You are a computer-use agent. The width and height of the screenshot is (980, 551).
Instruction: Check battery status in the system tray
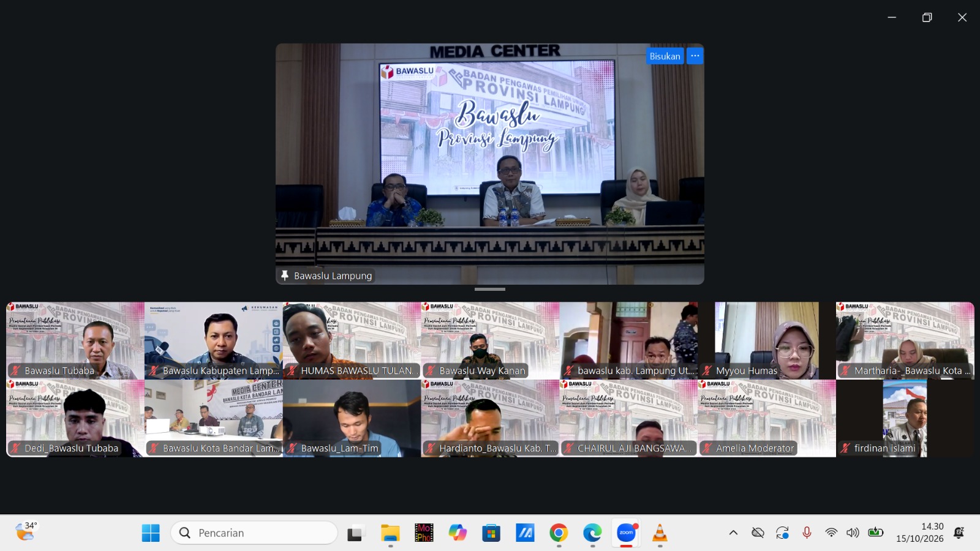(876, 532)
